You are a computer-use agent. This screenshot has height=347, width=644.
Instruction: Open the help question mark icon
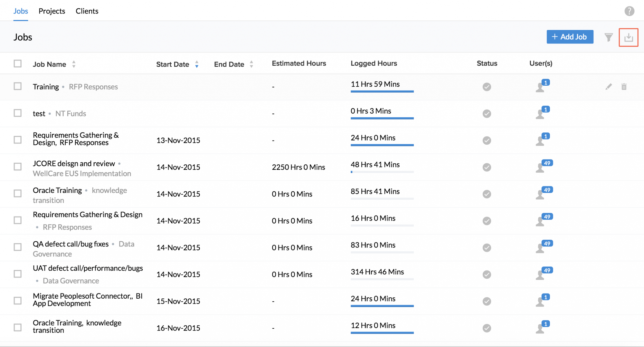click(629, 11)
